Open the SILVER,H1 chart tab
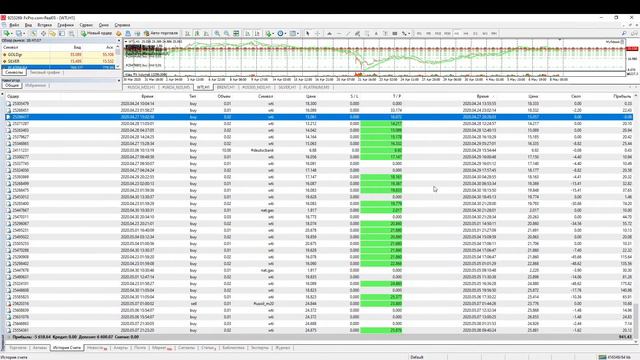 click(287, 87)
